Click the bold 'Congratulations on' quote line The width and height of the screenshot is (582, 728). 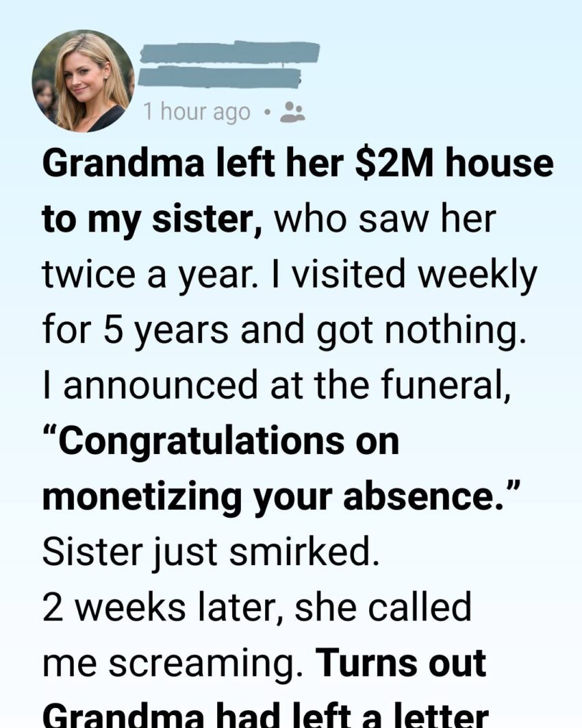click(x=221, y=442)
